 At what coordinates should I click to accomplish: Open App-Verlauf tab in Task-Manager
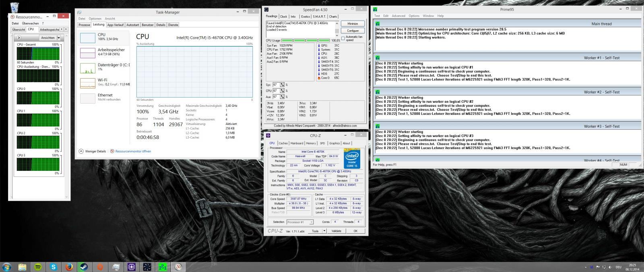click(116, 25)
